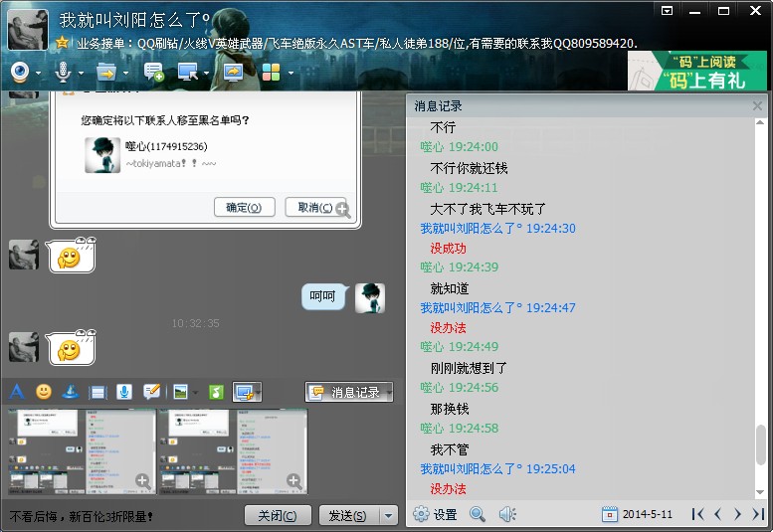Open screen sharing icon in top toolbar

233,73
